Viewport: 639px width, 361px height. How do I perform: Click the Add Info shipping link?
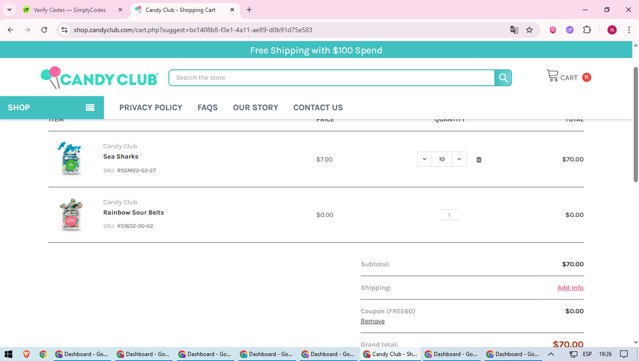[x=570, y=288]
